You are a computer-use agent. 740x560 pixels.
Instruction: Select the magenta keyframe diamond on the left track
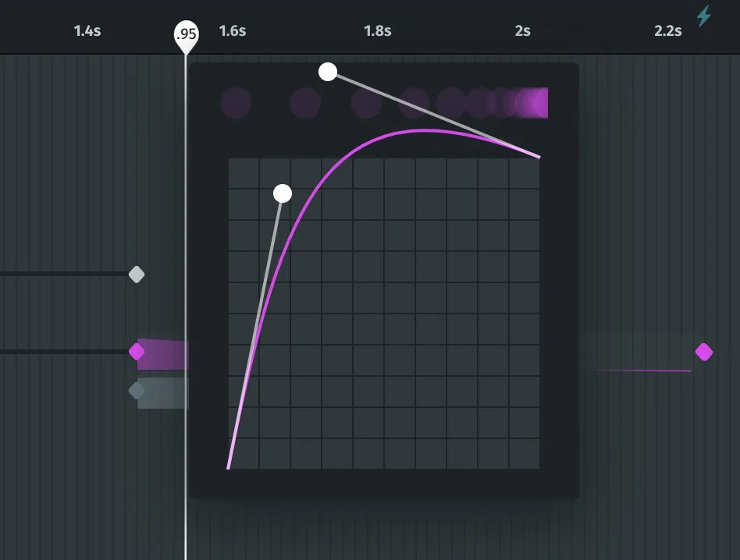click(x=138, y=351)
